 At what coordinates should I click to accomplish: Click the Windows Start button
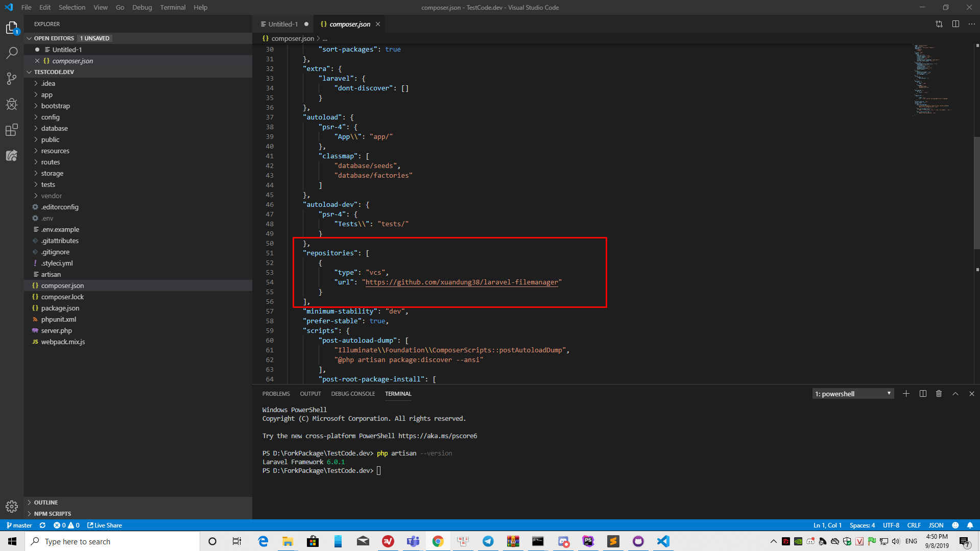coord(12,541)
